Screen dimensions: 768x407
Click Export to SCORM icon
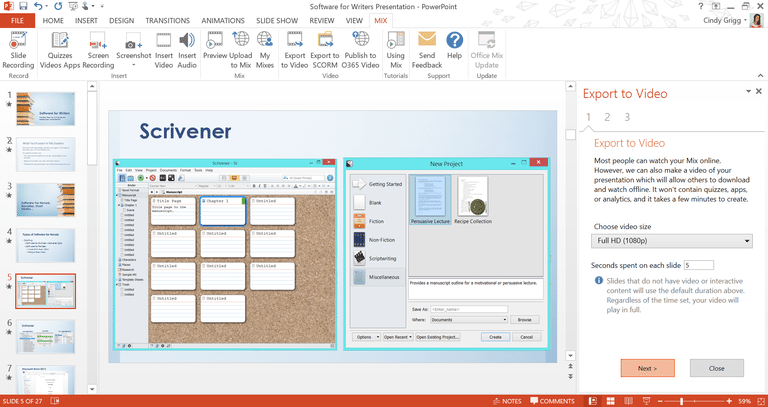[x=325, y=40]
